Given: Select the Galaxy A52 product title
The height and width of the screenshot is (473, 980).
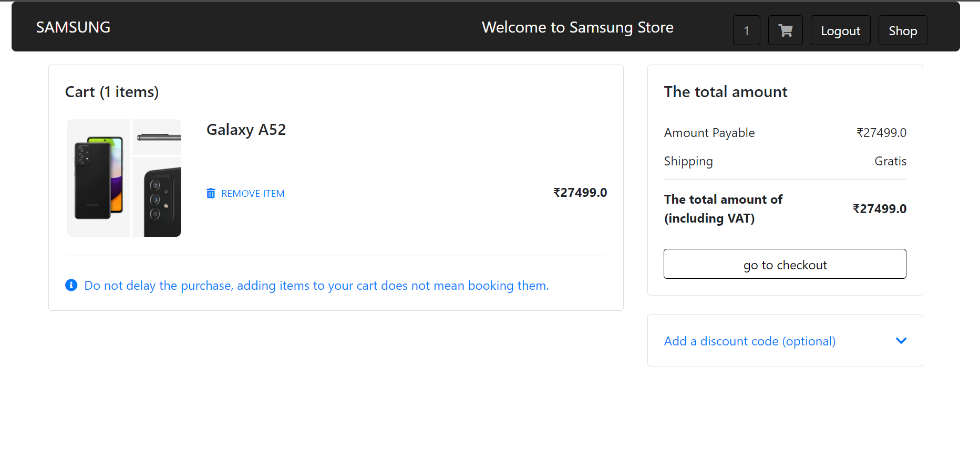Looking at the screenshot, I should coord(246,129).
